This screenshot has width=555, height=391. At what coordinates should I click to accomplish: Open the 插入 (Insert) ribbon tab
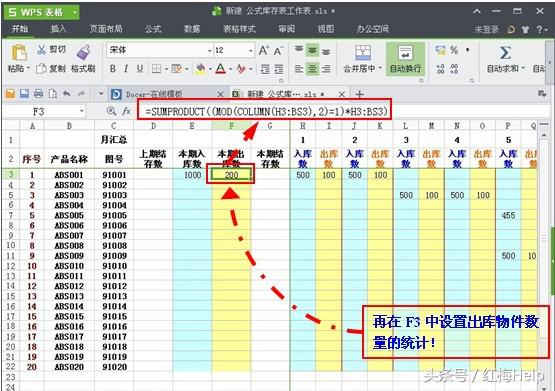[x=58, y=29]
